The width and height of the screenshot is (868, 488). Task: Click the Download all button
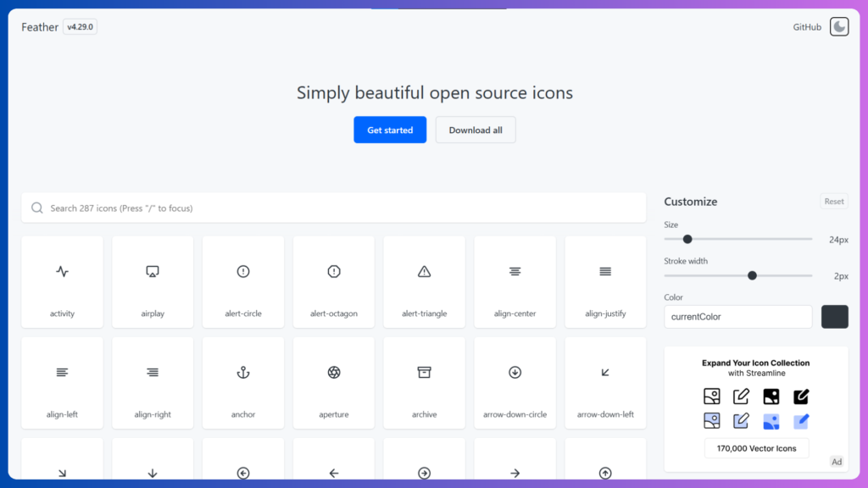476,130
